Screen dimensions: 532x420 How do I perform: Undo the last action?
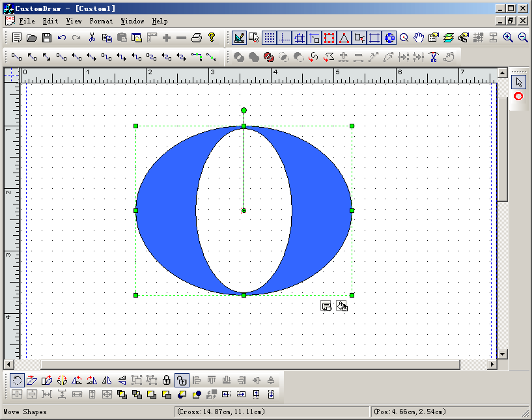pyautogui.click(x=62, y=38)
